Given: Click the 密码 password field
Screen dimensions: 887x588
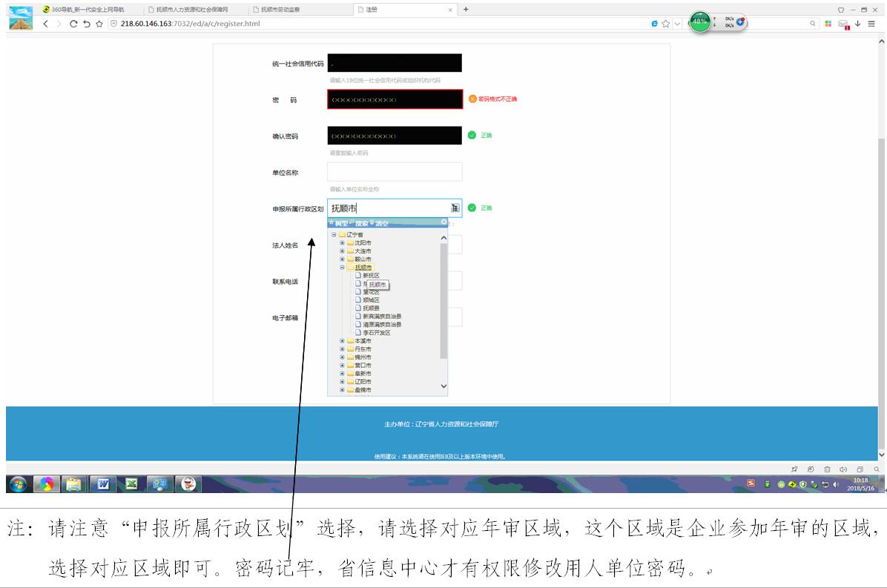Looking at the screenshot, I should [x=395, y=99].
